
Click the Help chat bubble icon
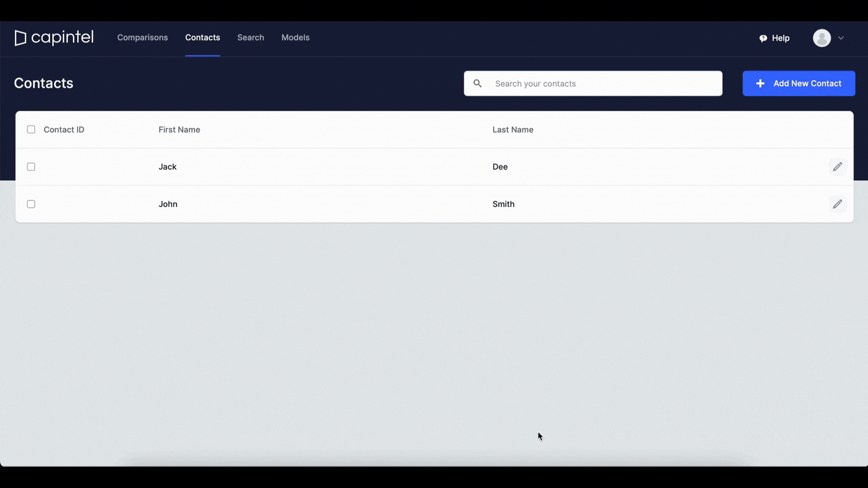[x=763, y=38]
